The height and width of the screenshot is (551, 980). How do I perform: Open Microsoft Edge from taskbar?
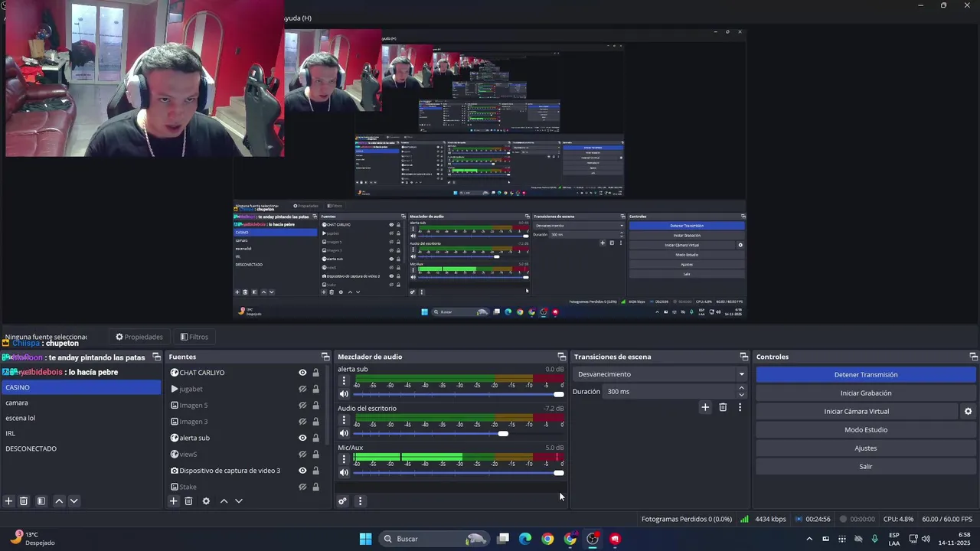pos(525,539)
